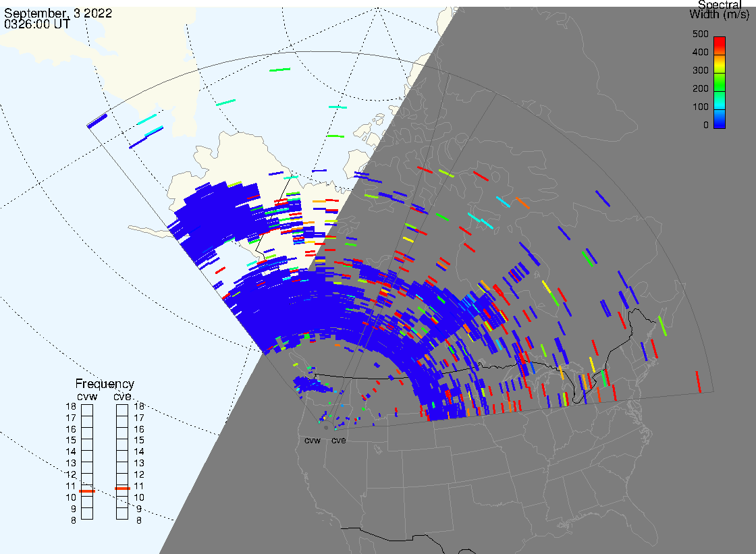This screenshot has width=756, height=554.
Task: Click the 200 label on color scale
Action: (x=701, y=88)
